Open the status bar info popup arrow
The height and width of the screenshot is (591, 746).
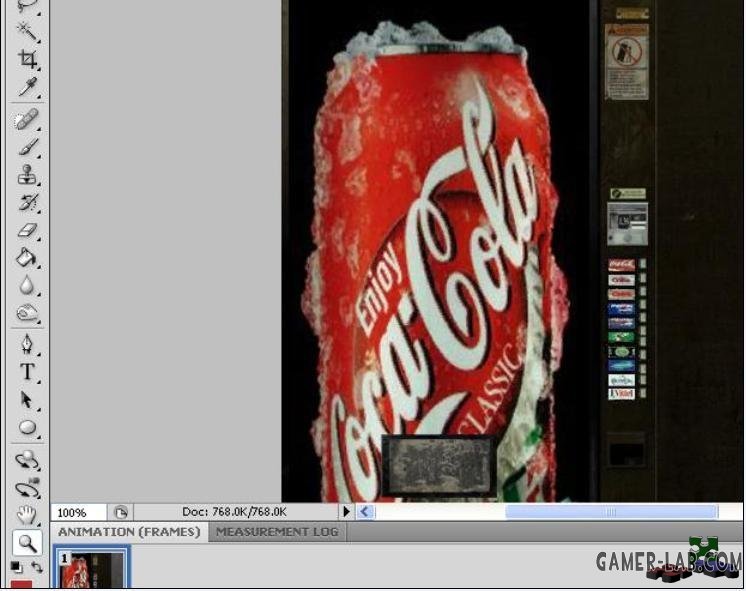pos(346,512)
